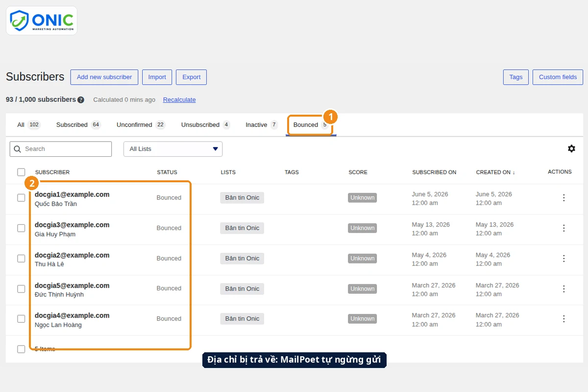Click the Add new subscriber button
The image size is (588, 392).
(104, 77)
